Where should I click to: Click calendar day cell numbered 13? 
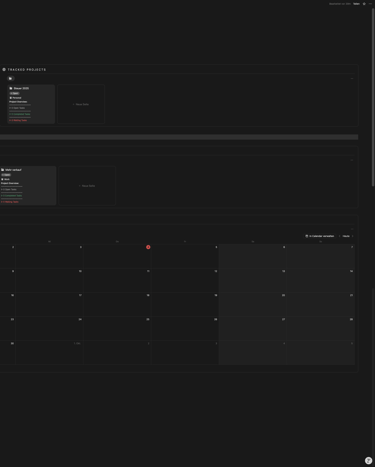(x=253, y=281)
